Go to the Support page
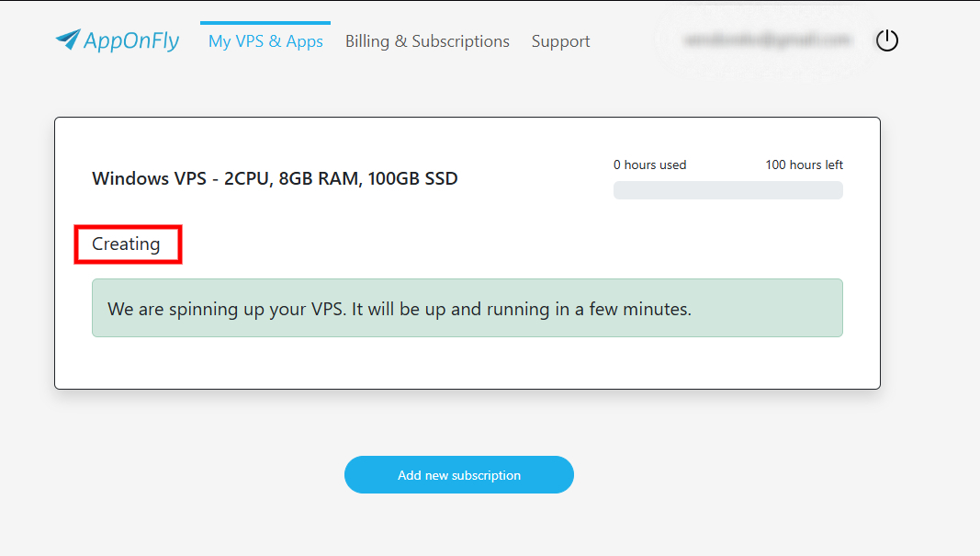This screenshot has height=556, width=980. coord(560,41)
